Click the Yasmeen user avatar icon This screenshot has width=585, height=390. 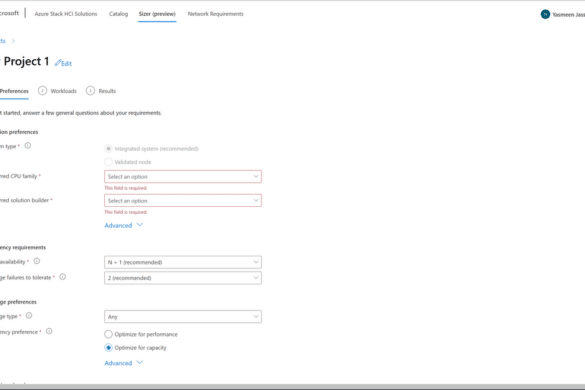pos(545,14)
